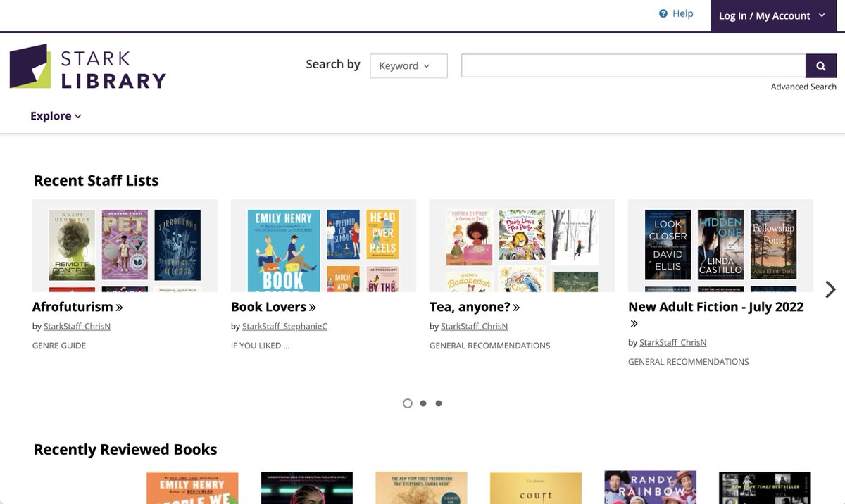View StarkStaff_ChrisN profile under Afrofuturism
Viewport: 845px width, 504px height.
(77, 327)
